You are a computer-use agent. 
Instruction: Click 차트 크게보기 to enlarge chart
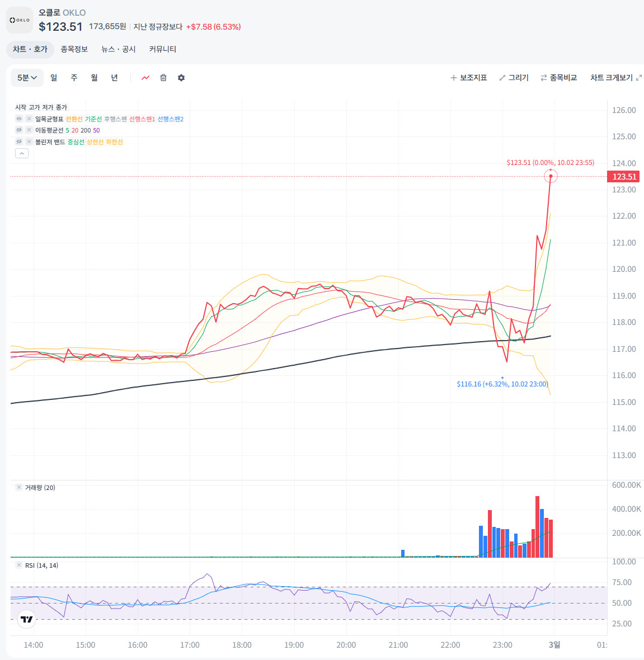616,78
